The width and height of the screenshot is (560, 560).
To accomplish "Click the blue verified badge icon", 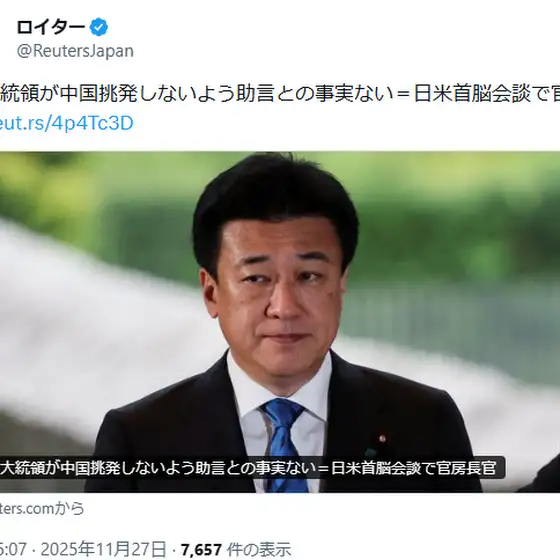I will coord(99,28).
